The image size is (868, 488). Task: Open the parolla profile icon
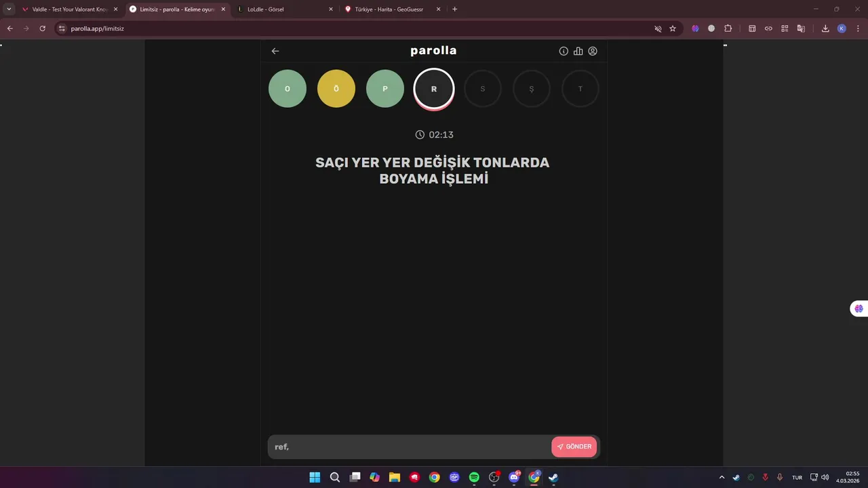(x=593, y=51)
